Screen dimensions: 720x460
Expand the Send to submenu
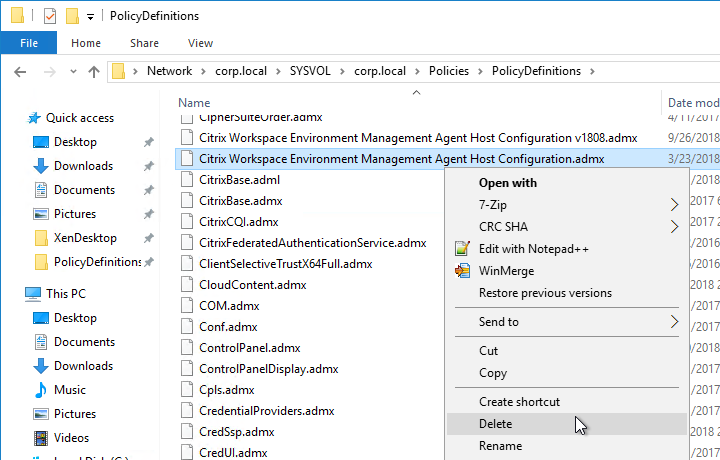pos(567,322)
